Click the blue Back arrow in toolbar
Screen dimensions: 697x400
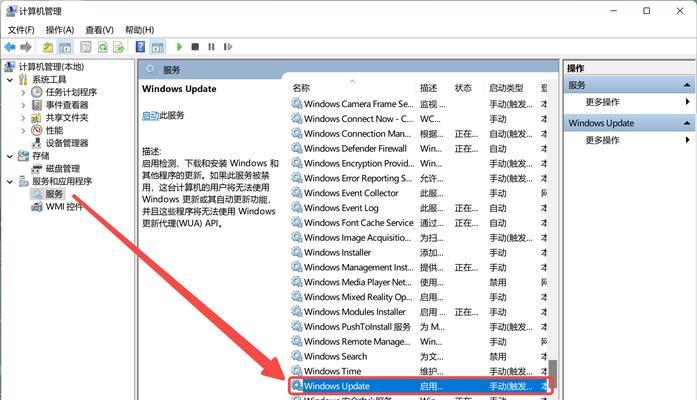[x=10, y=47]
